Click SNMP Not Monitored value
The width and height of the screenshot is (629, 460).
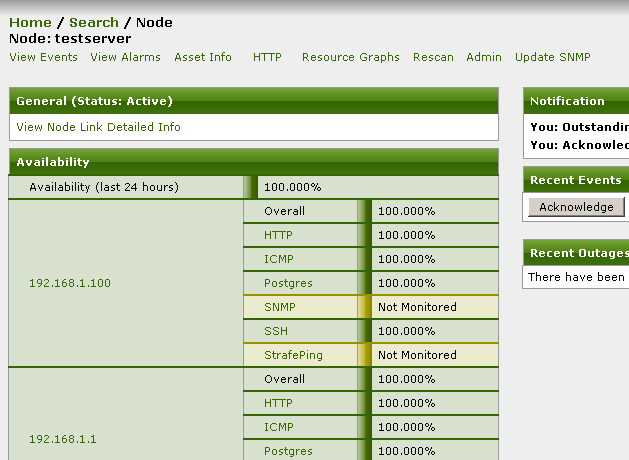(x=417, y=307)
